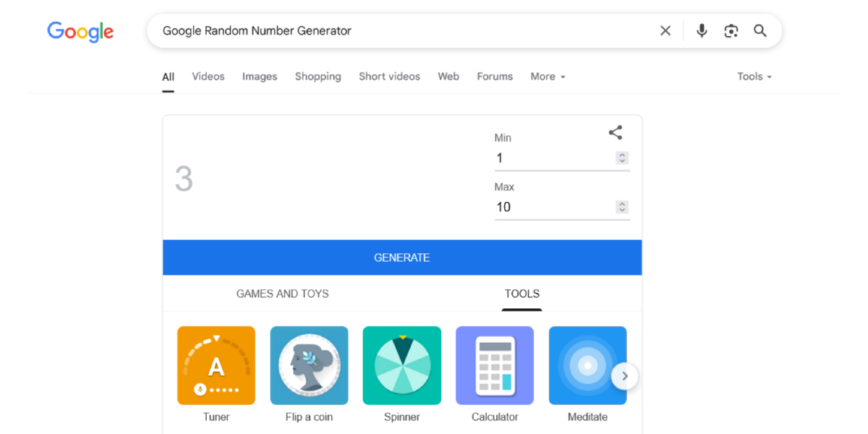Open the Tuner tool
Image resolution: width=868 pixels, height=434 pixels.
tap(216, 365)
